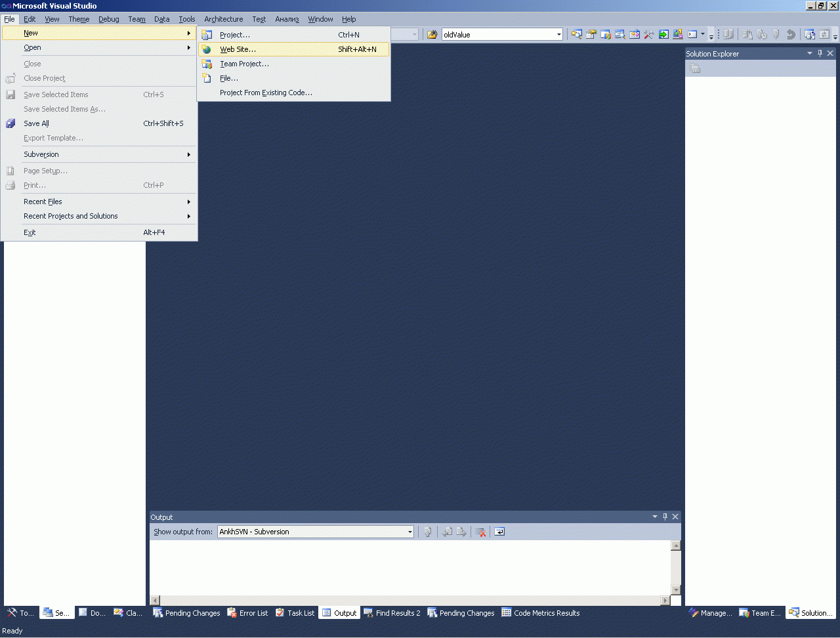
Task: Click the Solution Explorer properties icon
Action: pyautogui.click(x=696, y=69)
